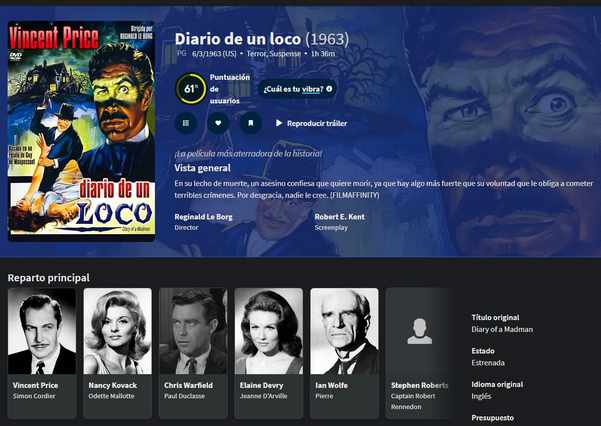Viewport: 601px width, 426px height.
Task: Click the Stephen Roberts name link
Action: coord(419,385)
